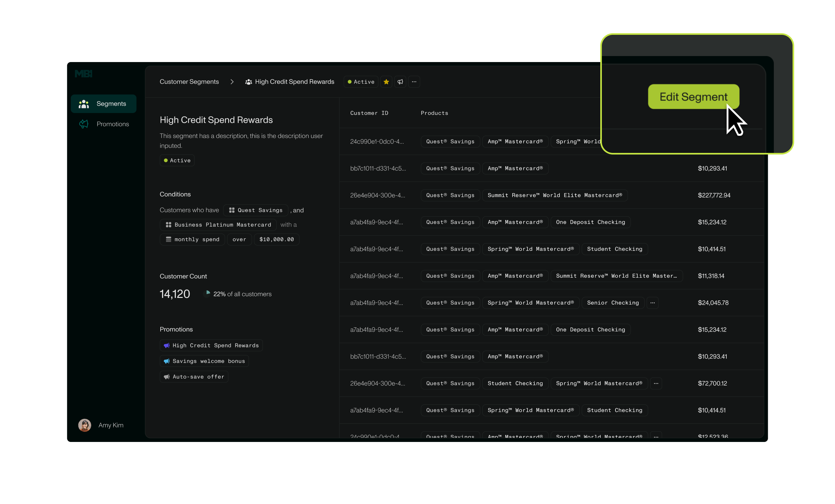This screenshot has width=835, height=504.
Task: Expand extra products in $72,700.12 row
Action: [x=656, y=383]
